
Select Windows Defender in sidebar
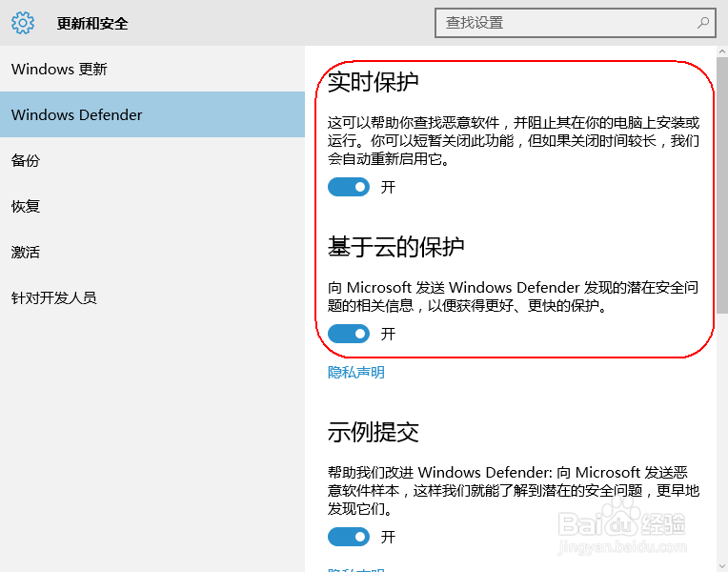pos(152,114)
